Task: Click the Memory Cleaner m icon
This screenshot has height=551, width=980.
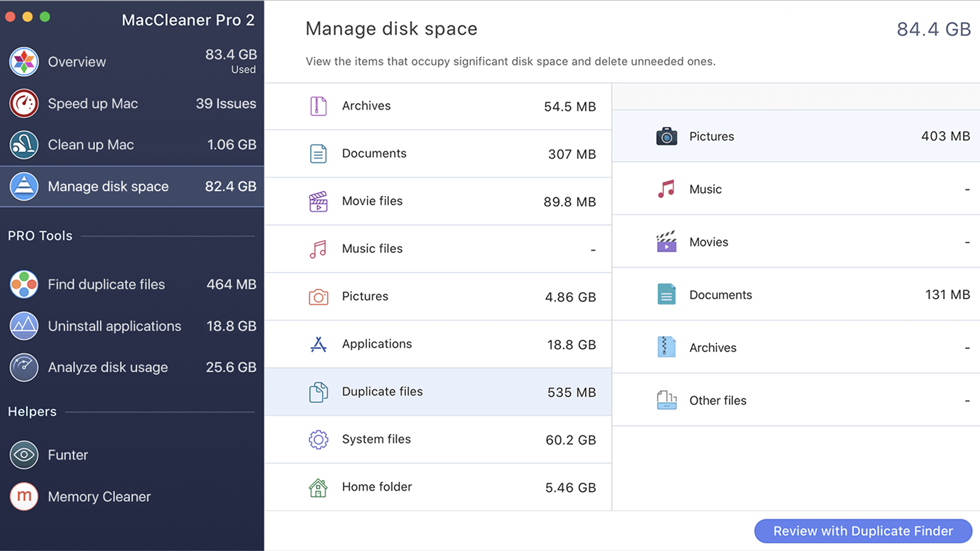Action: [x=24, y=497]
